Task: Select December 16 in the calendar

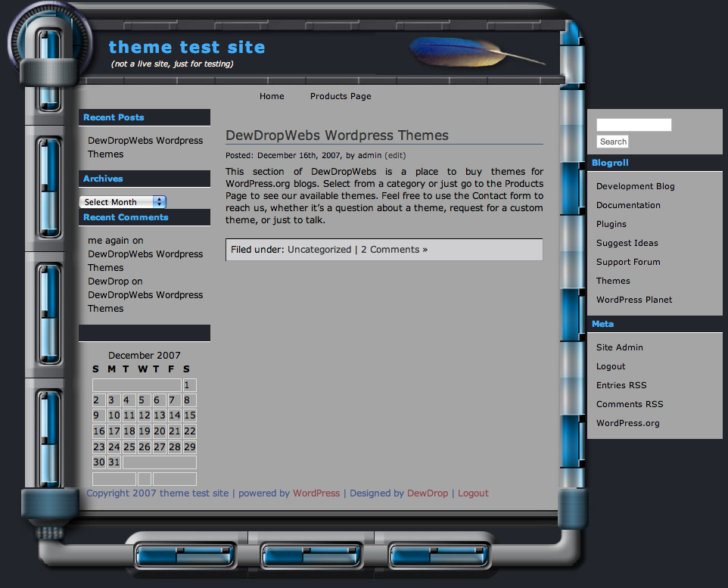Action: pyautogui.click(x=99, y=431)
